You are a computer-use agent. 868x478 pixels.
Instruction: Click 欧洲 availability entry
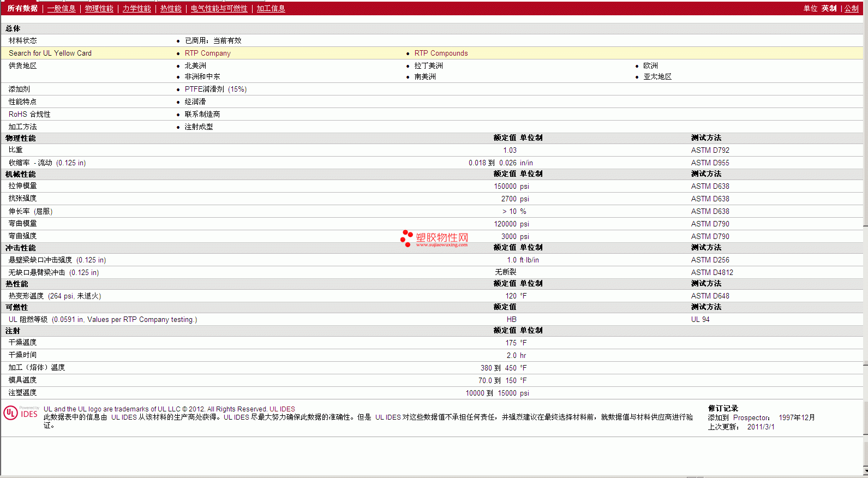[650, 65]
